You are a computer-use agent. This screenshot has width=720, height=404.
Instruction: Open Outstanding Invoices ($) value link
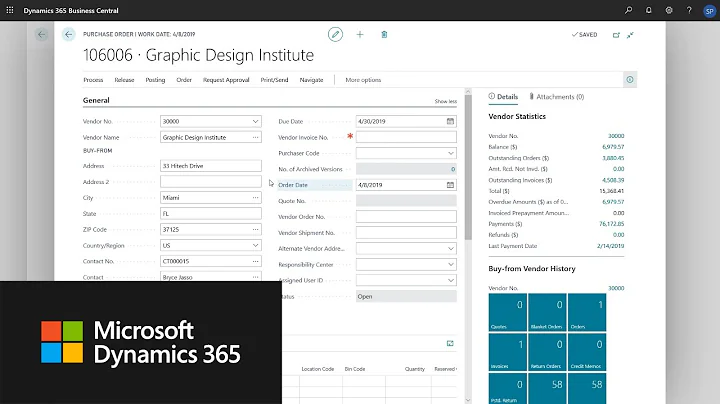coord(613,180)
